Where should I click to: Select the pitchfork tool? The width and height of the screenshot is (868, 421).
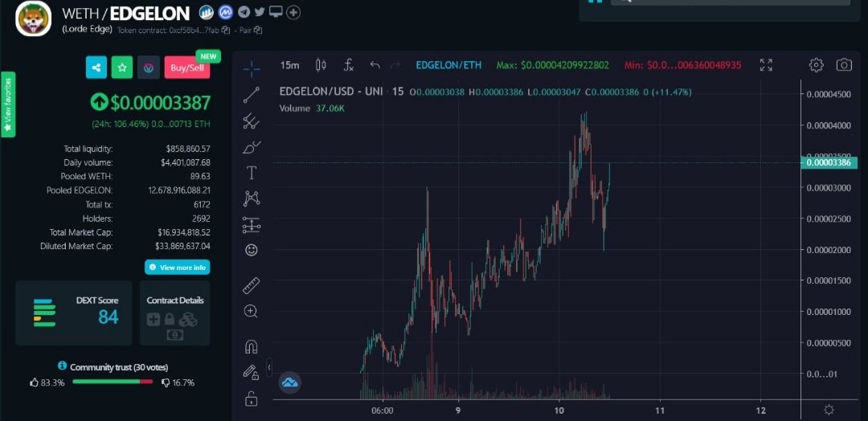[x=252, y=121]
